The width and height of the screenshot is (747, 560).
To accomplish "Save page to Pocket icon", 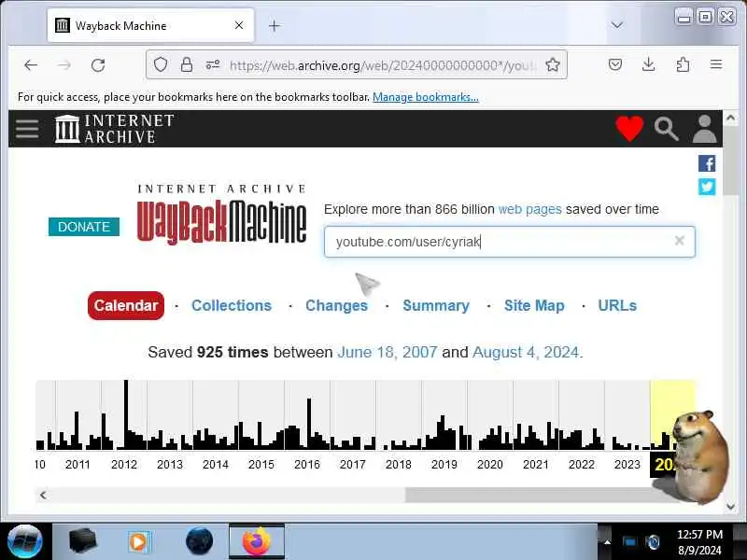I will coord(615,64).
